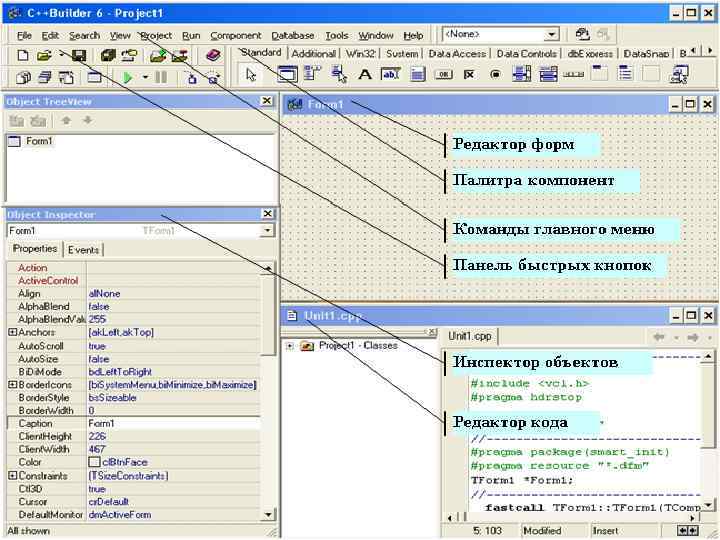Screen dimensions: 720x540
Task: Open the <None> desktop layout dropdown
Action: coord(551,34)
